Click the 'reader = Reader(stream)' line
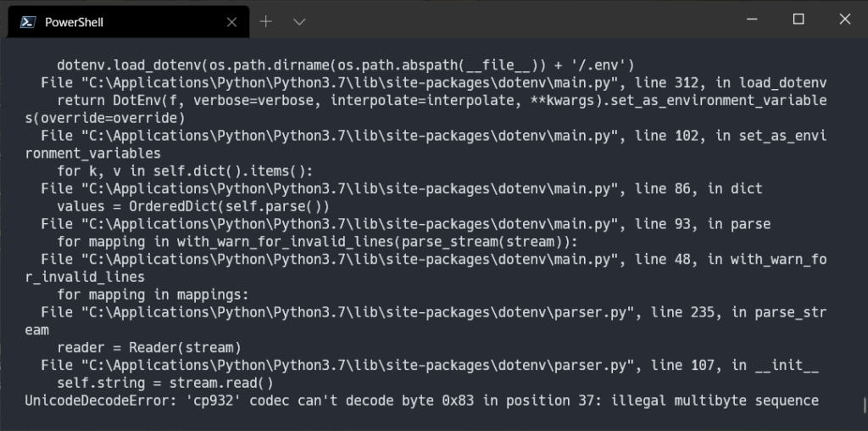The width and height of the screenshot is (868, 431). point(149,348)
